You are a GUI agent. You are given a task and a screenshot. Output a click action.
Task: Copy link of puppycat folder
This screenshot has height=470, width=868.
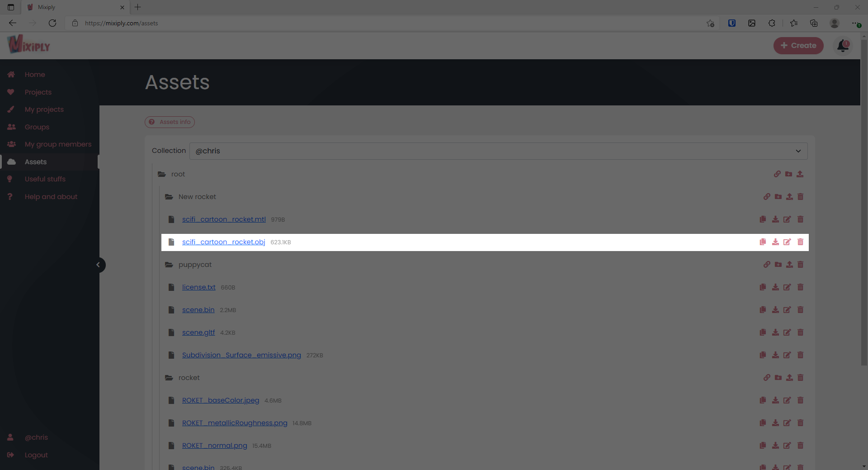point(767,265)
